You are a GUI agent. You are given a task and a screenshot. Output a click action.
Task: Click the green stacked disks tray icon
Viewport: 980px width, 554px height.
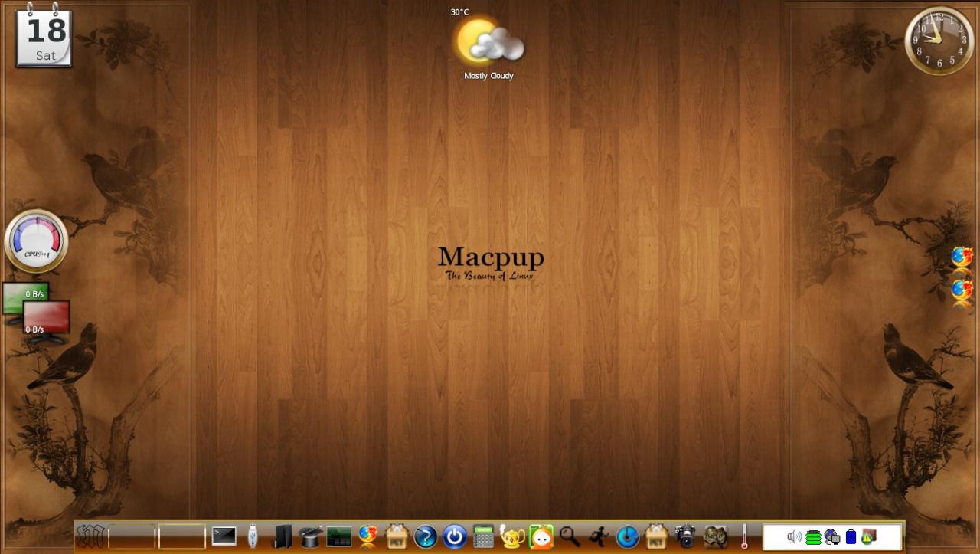point(813,537)
